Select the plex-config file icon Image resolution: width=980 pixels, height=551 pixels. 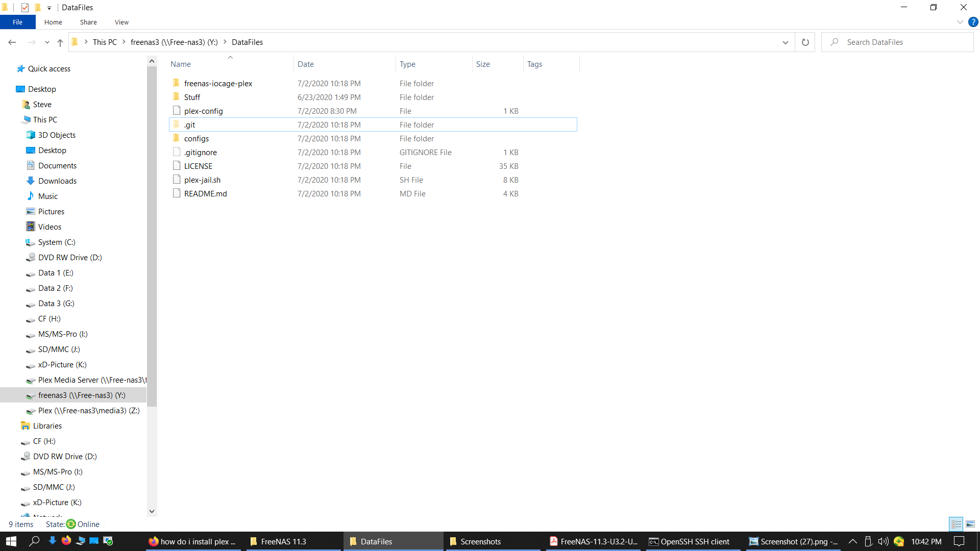point(177,111)
